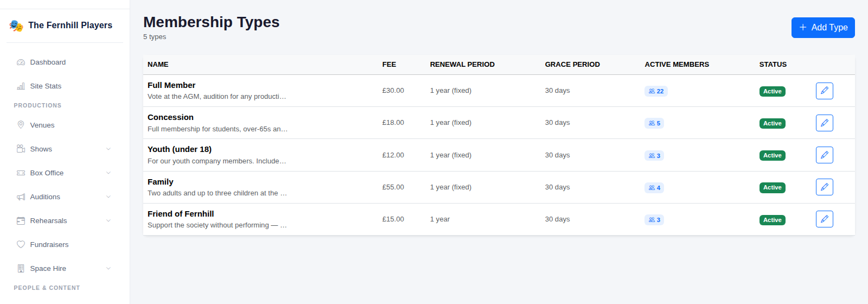Click the Friend of Fernhill members badge
The height and width of the screenshot is (304, 868).
[x=654, y=220]
